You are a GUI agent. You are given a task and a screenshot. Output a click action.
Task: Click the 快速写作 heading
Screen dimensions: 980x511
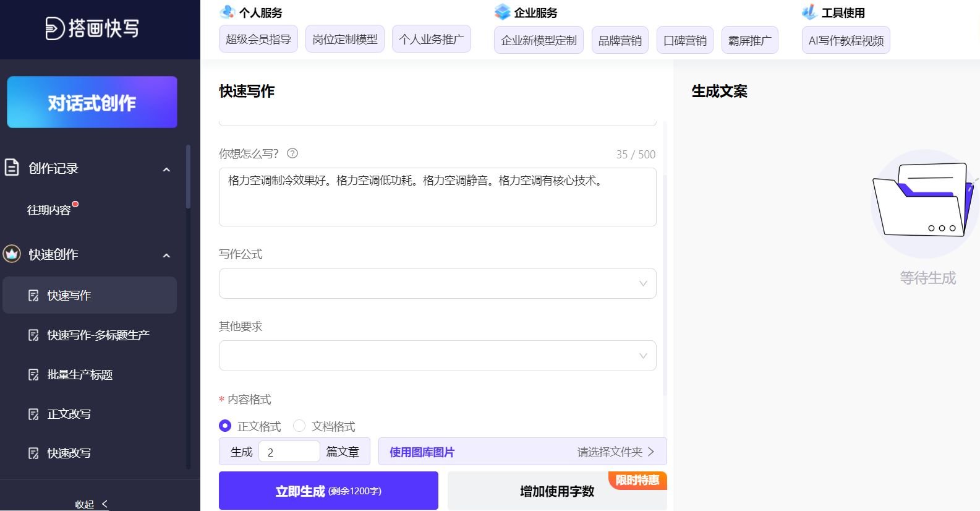point(247,91)
